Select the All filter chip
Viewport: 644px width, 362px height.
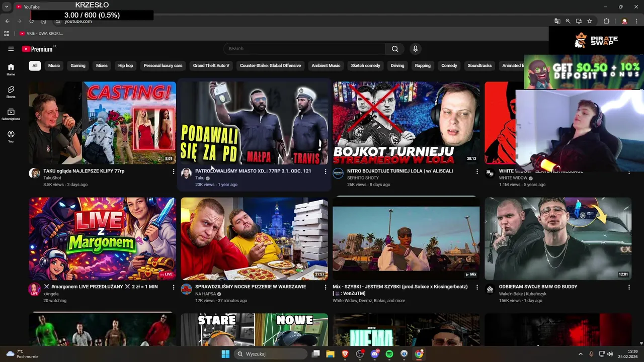(x=35, y=65)
